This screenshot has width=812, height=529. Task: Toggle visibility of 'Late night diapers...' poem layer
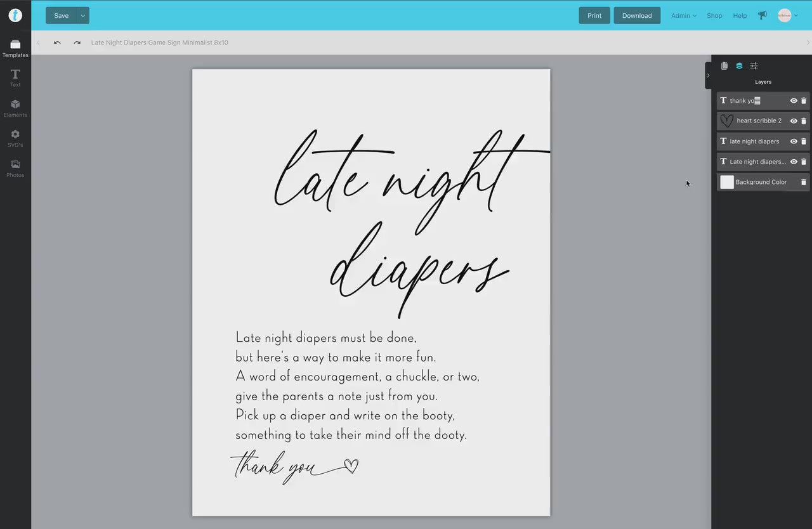(794, 162)
